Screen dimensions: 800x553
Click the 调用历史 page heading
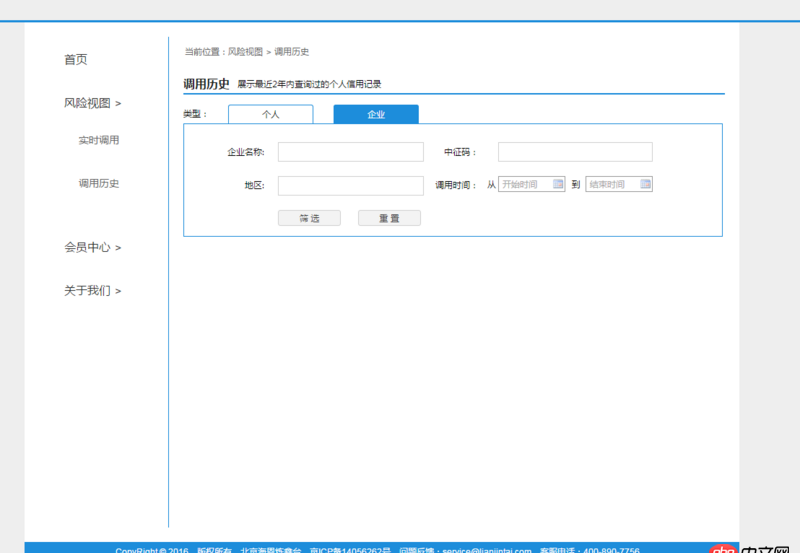click(206, 84)
